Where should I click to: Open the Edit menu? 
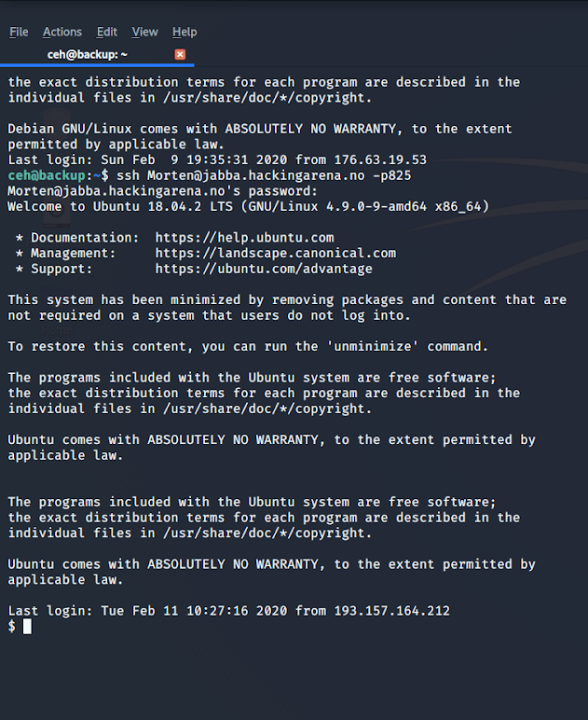(x=107, y=32)
